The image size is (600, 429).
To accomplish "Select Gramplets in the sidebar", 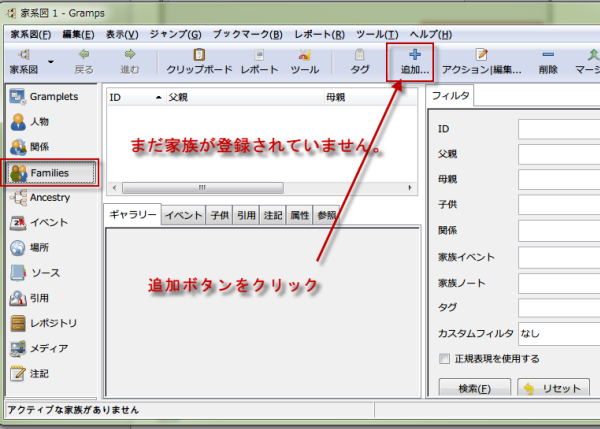I will [x=52, y=97].
